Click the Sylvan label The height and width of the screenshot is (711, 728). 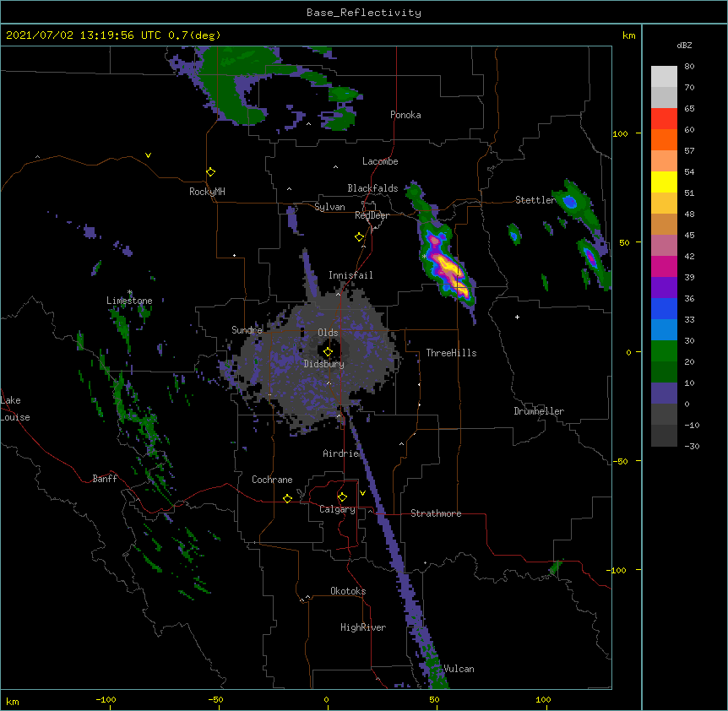(x=329, y=207)
